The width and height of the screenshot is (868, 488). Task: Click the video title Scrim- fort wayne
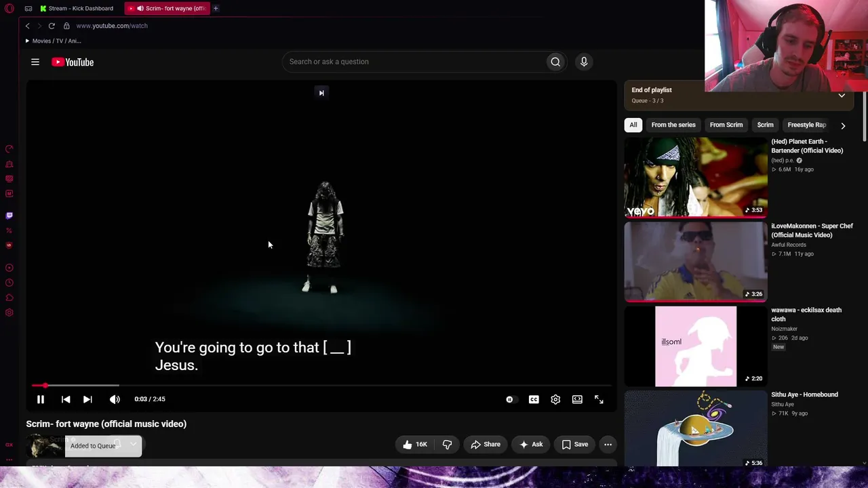click(106, 424)
